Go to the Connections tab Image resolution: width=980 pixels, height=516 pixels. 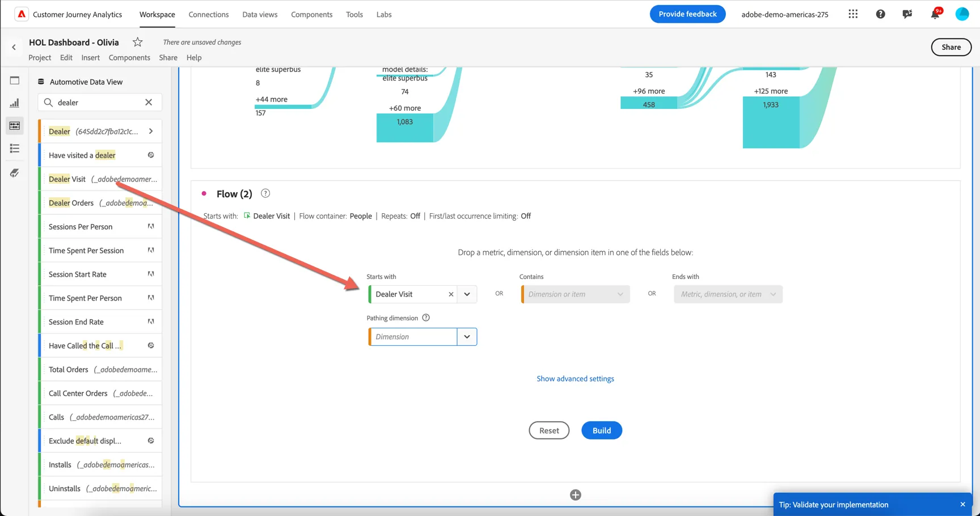[209, 14]
